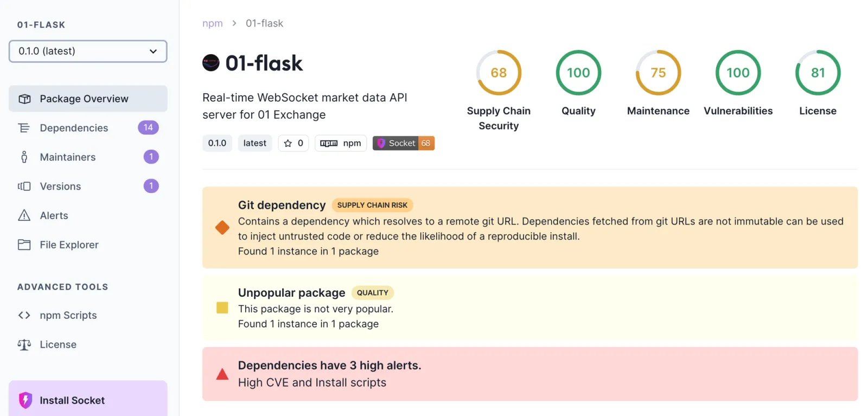
Task: Click the Versions icon in sidebar
Action: click(x=24, y=187)
